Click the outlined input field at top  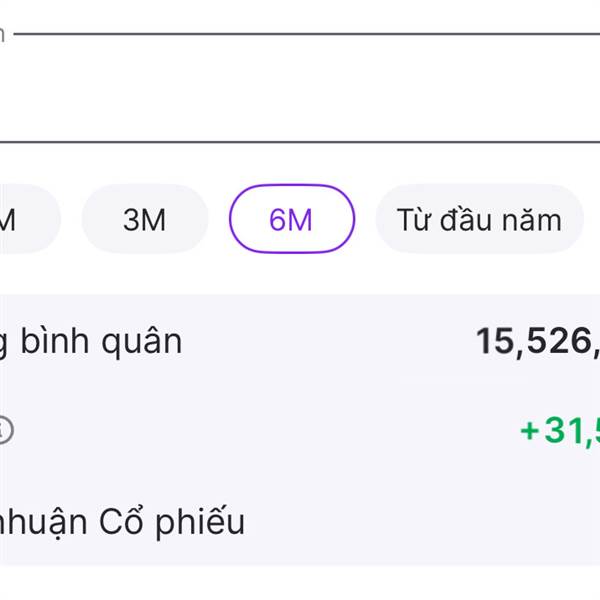click(x=300, y=90)
